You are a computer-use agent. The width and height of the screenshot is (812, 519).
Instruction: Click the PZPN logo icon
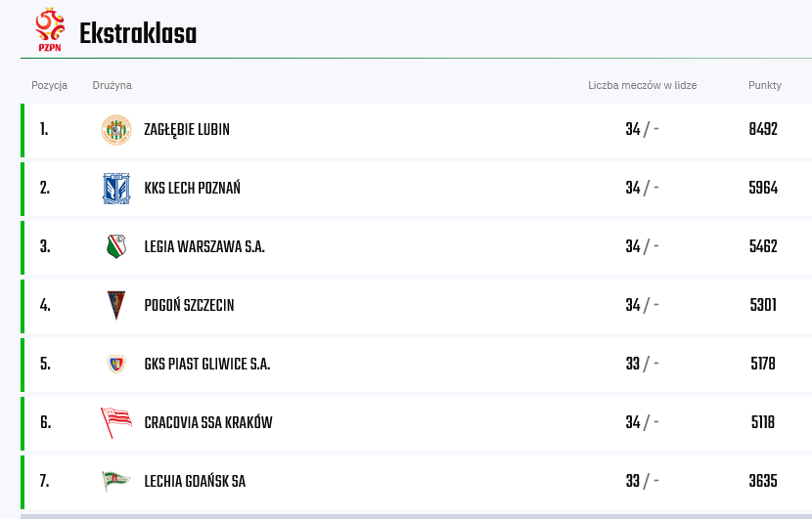tap(50, 29)
